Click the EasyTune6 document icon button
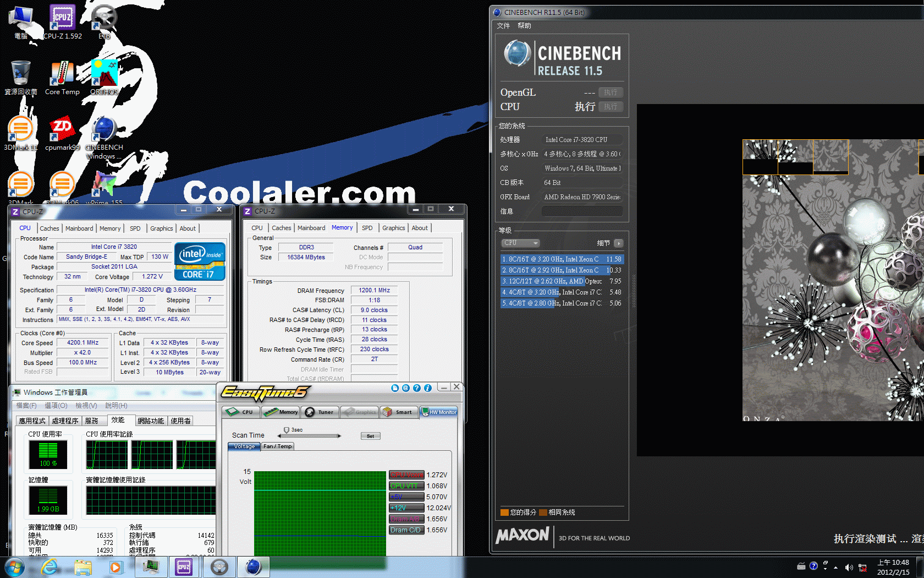The width and height of the screenshot is (924, 578). (x=395, y=388)
